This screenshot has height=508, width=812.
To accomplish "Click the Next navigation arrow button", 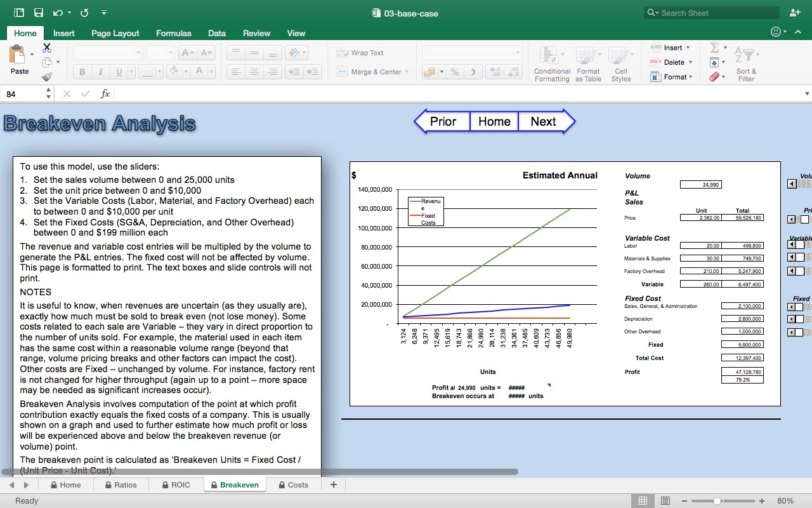I will [544, 121].
